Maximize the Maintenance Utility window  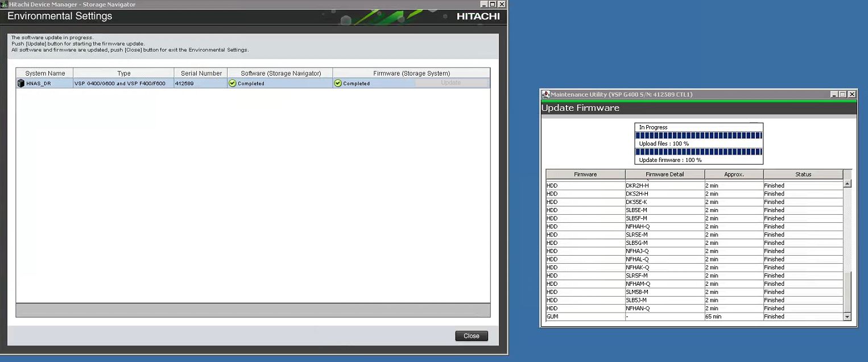click(x=843, y=94)
